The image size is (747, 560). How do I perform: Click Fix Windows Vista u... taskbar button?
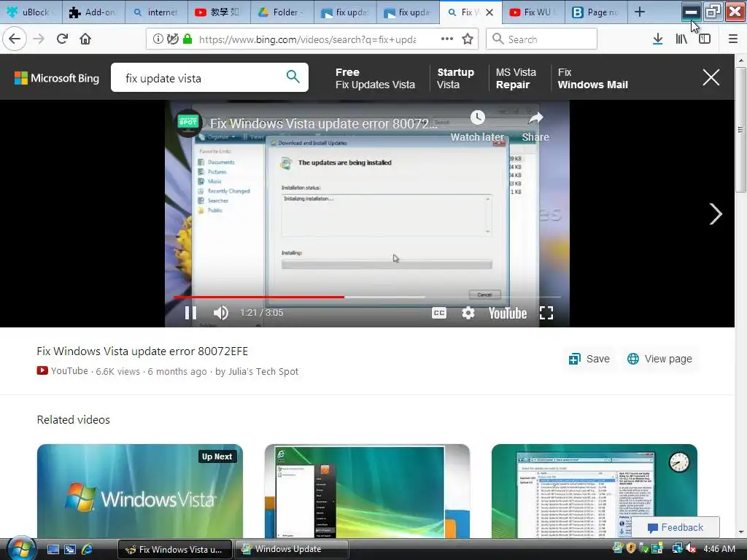tap(174, 550)
